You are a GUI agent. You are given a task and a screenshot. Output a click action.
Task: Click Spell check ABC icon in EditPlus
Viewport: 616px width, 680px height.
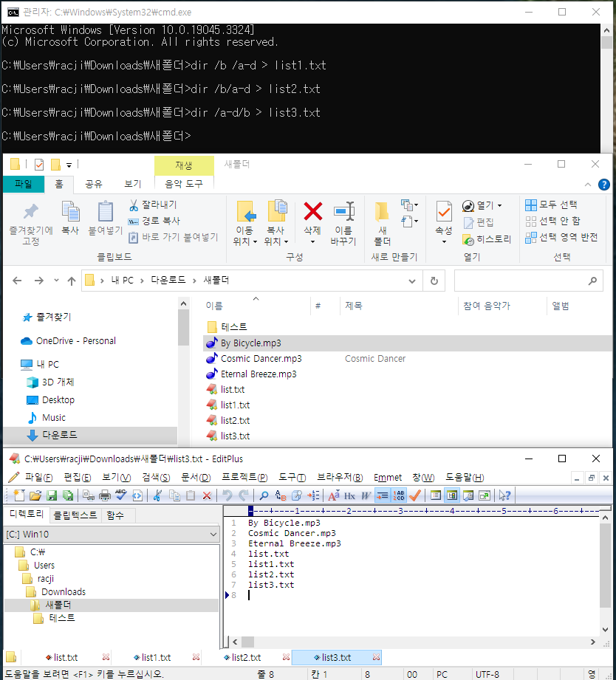[x=120, y=495]
